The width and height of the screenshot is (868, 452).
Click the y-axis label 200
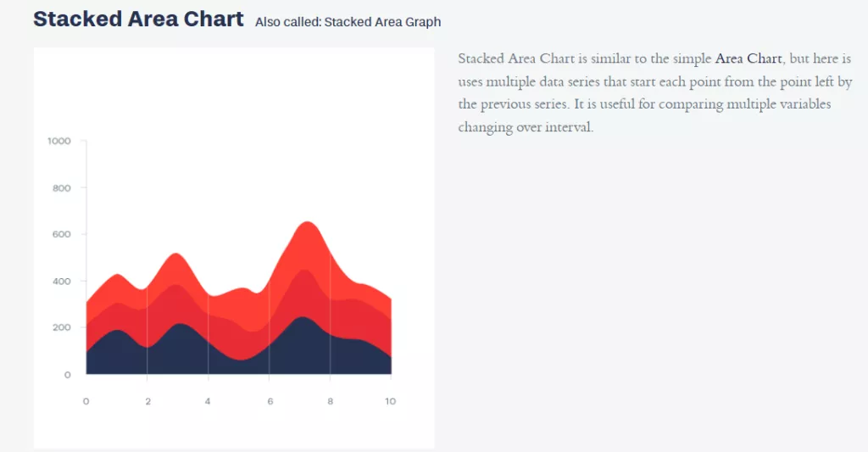click(61, 327)
